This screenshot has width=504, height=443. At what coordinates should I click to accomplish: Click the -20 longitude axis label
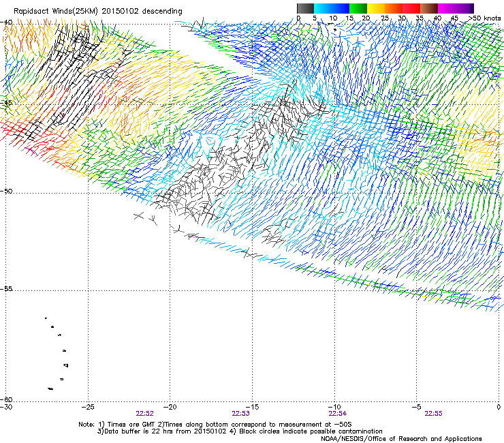click(x=170, y=407)
